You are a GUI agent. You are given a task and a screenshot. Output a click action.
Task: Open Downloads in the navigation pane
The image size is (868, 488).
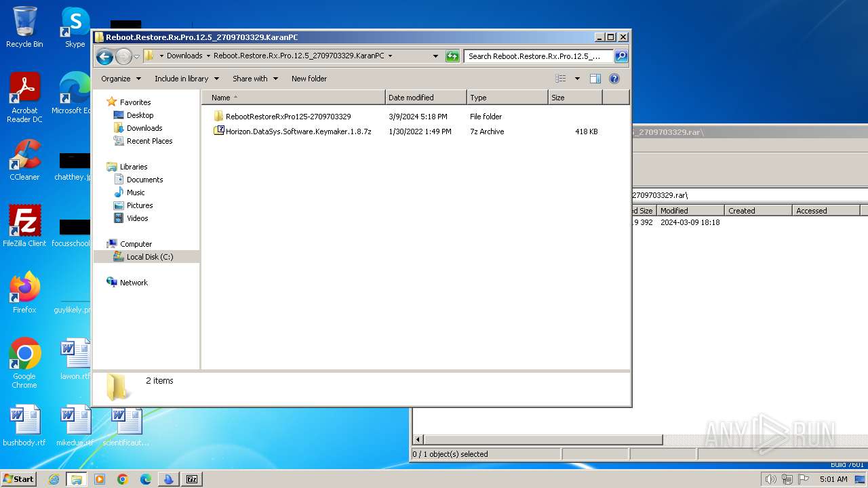tap(144, 128)
